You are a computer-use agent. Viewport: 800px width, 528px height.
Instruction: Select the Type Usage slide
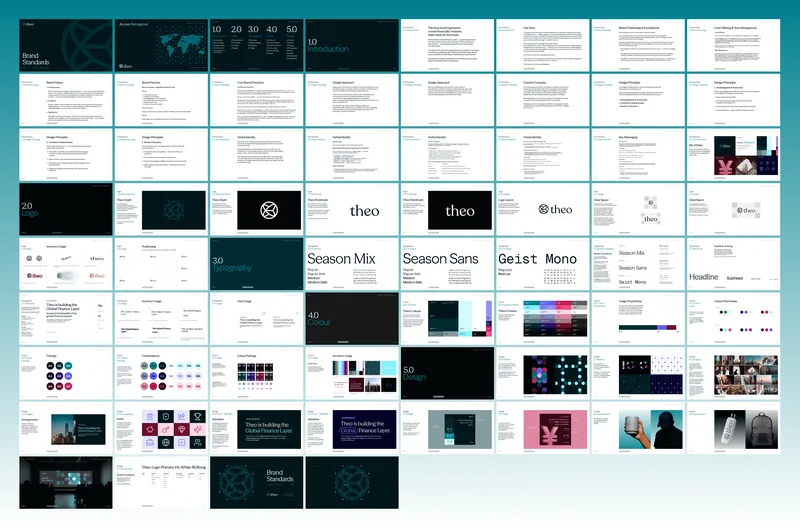click(257, 319)
